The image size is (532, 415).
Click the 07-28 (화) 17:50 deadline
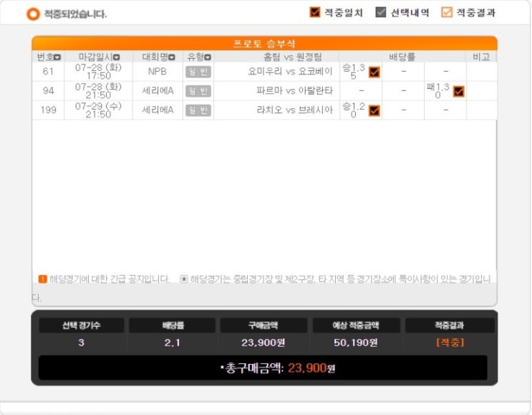[x=98, y=72]
